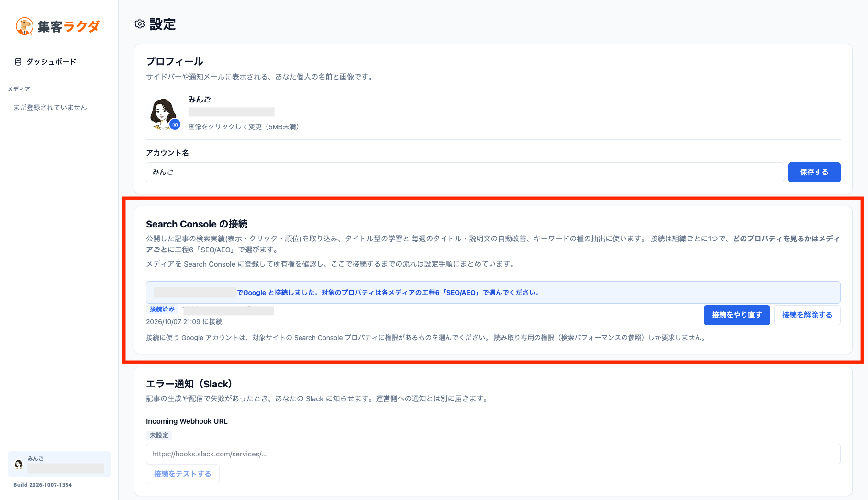Click the アカウント名 field label
The width and height of the screenshot is (868, 500).
167,153
